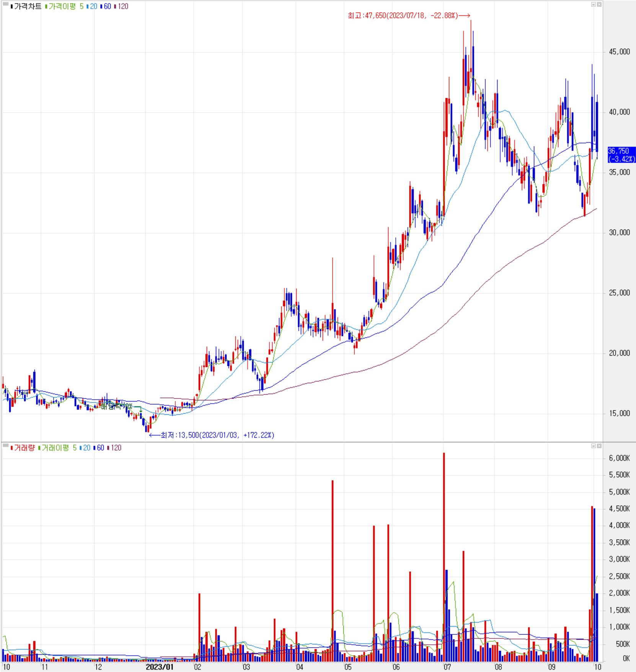Select the volume 120-day average legend
The width and height of the screenshot is (636, 672).
click(116, 448)
